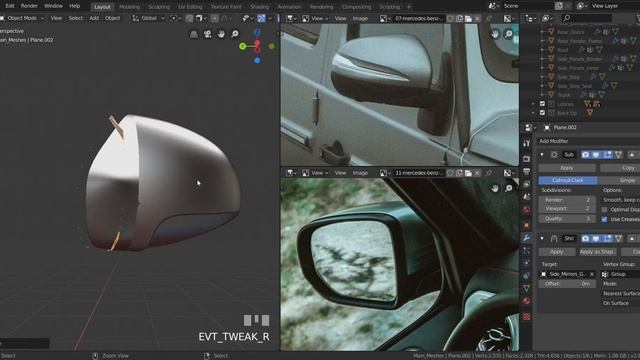Image resolution: width=640 pixels, height=360 pixels.
Task: Open outliner display mode dropdown
Action: 549,18
